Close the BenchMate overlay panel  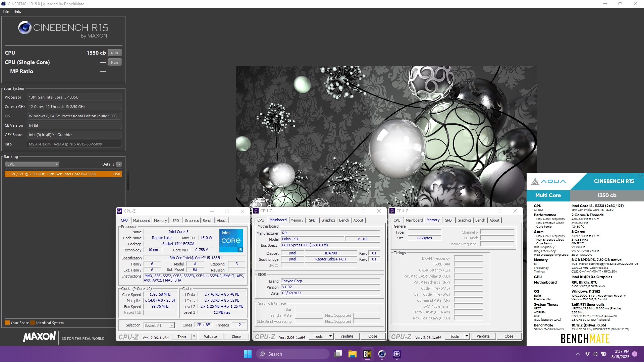point(640,176)
